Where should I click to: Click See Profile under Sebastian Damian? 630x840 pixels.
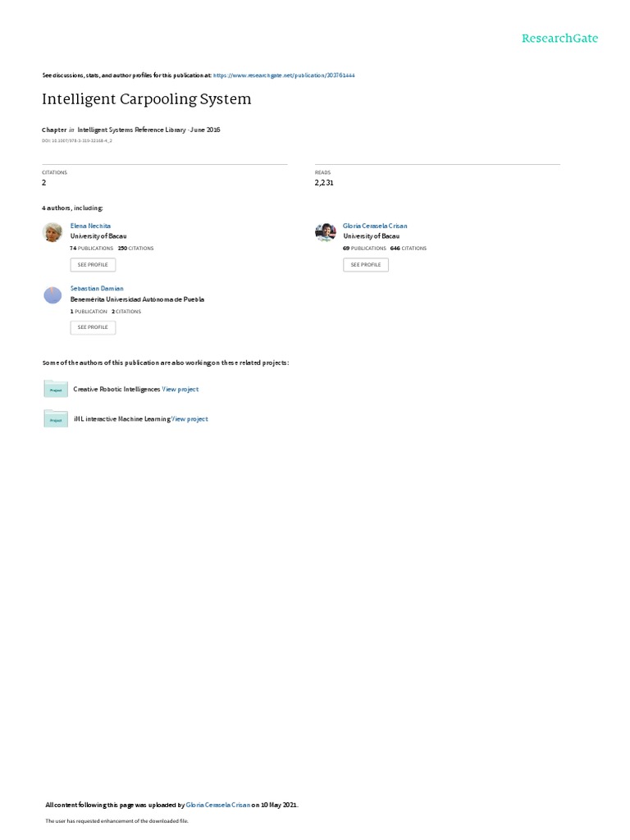point(93,327)
